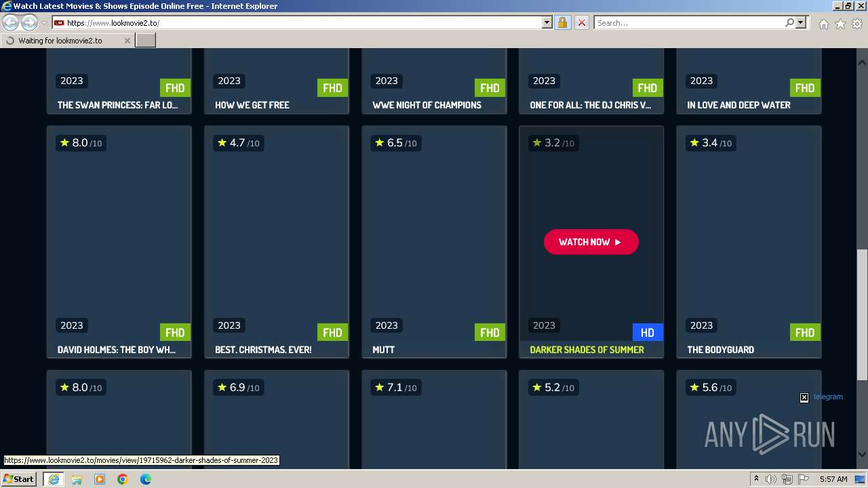The width and height of the screenshot is (868, 488).
Task: Open File Explorer folder taskbar icon
Action: [77, 479]
